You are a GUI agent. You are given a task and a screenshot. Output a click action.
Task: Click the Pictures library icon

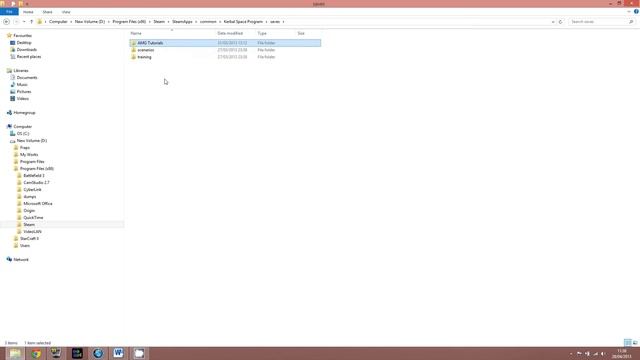coord(13,91)
